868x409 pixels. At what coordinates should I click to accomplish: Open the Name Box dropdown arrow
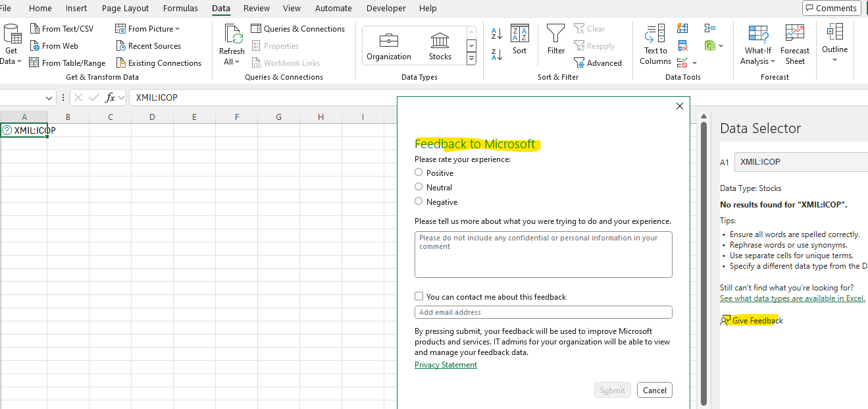click(50, 97)
